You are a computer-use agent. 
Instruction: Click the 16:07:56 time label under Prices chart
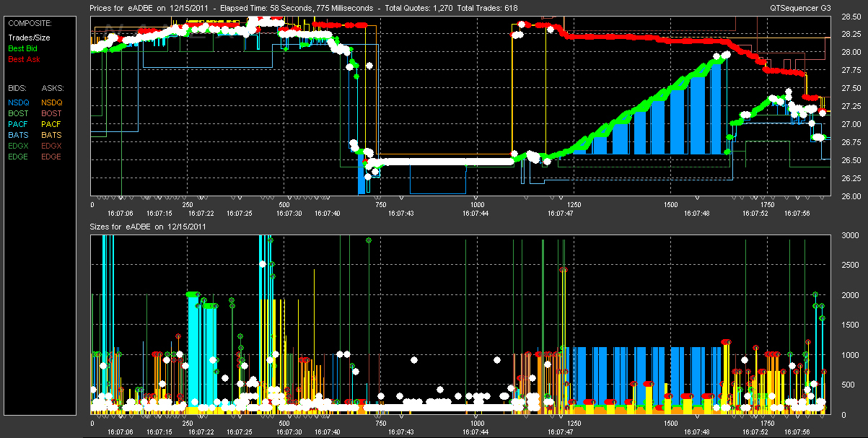click(x=798, y=213)
